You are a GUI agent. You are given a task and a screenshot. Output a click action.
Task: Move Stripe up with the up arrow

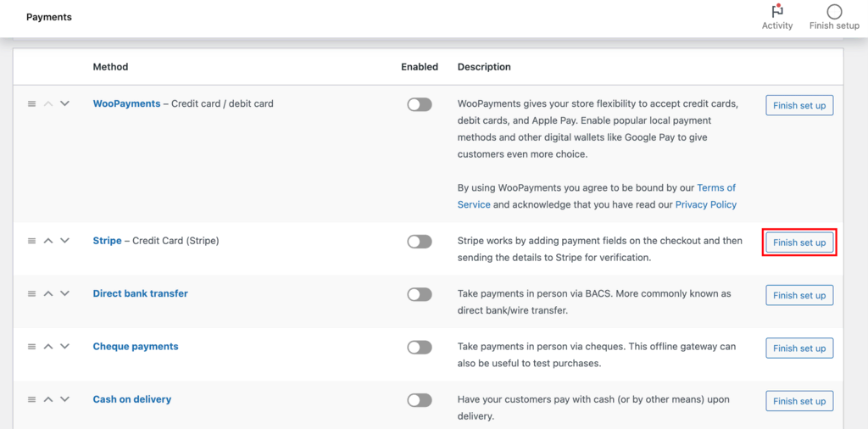tap(48, 241)
